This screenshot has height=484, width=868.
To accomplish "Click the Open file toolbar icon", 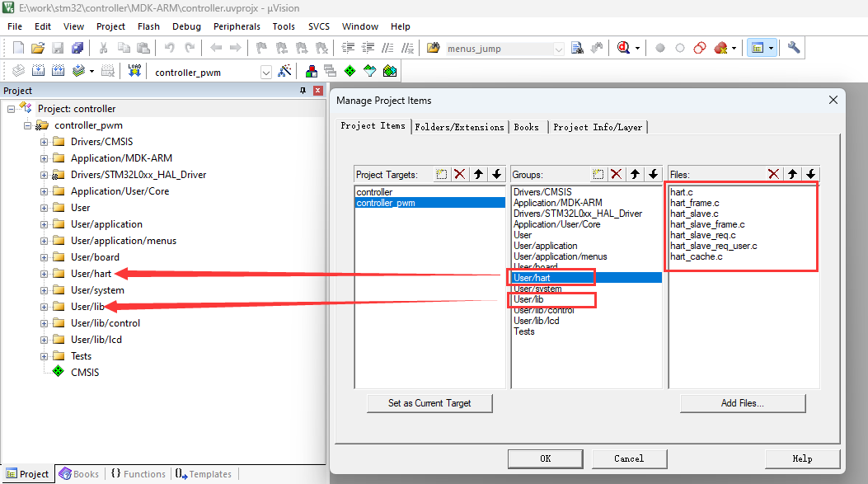I will tap(38, 48).
